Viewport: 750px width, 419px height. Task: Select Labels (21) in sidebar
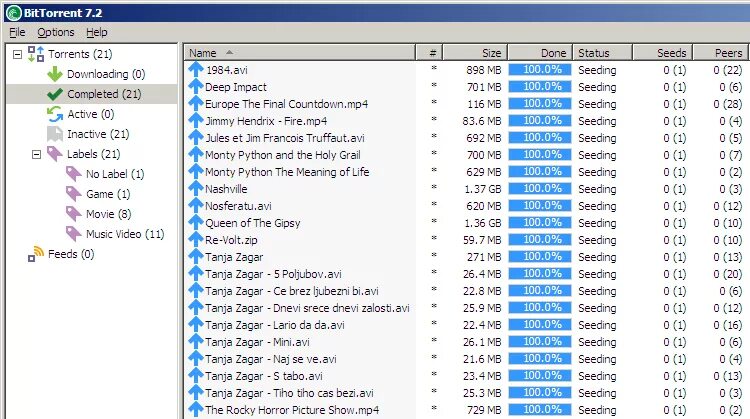pyautogui.click(x=93, y=154)
